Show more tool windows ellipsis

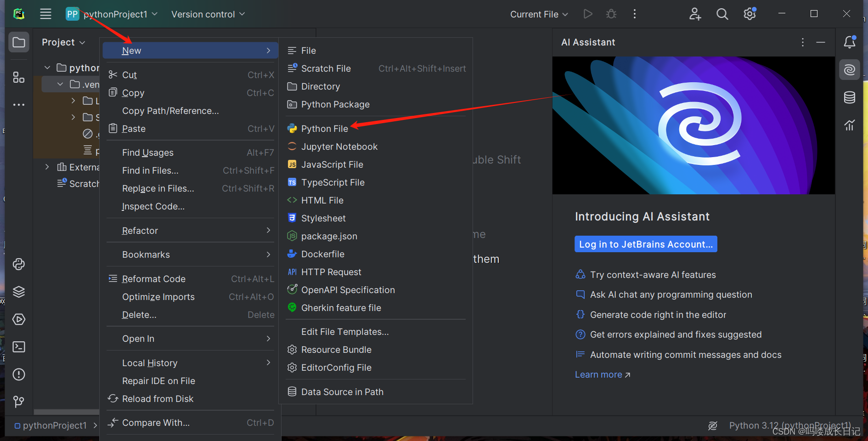(19, 105)
